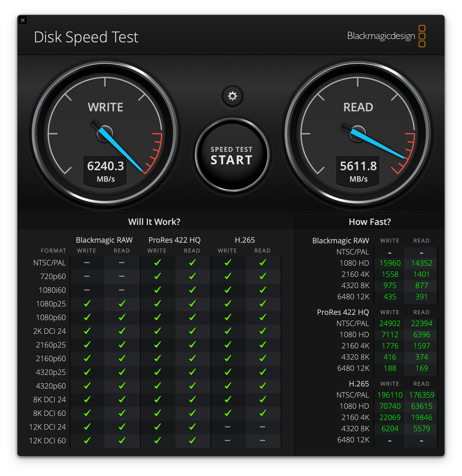Click the Disk Speed Test title

click(86, 37)
